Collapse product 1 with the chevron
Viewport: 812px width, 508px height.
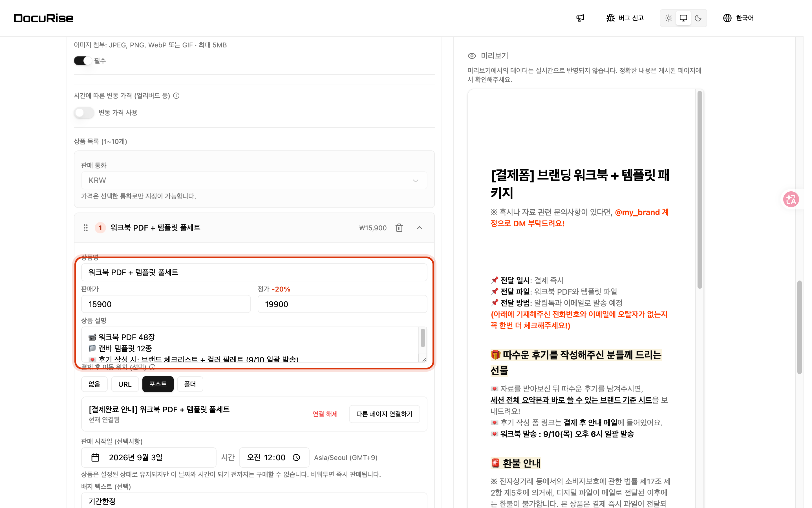pos(420,228)
